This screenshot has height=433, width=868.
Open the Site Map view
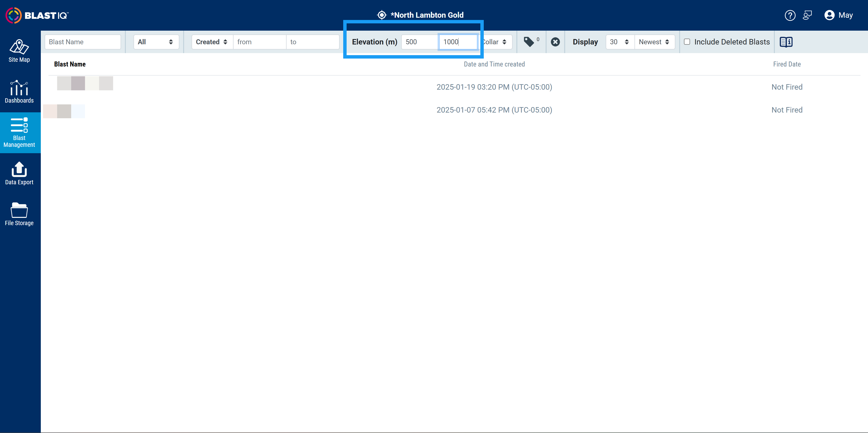(x=19, y=51)
